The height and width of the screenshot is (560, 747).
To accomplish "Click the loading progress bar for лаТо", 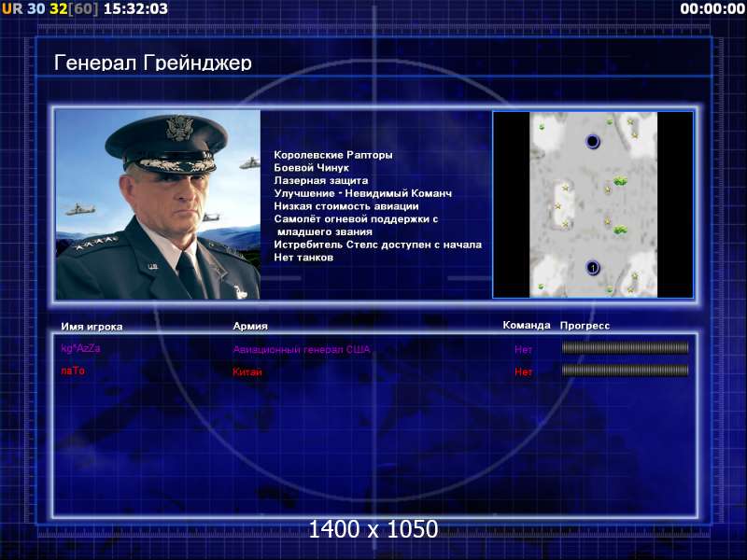I will pos(625,371).
